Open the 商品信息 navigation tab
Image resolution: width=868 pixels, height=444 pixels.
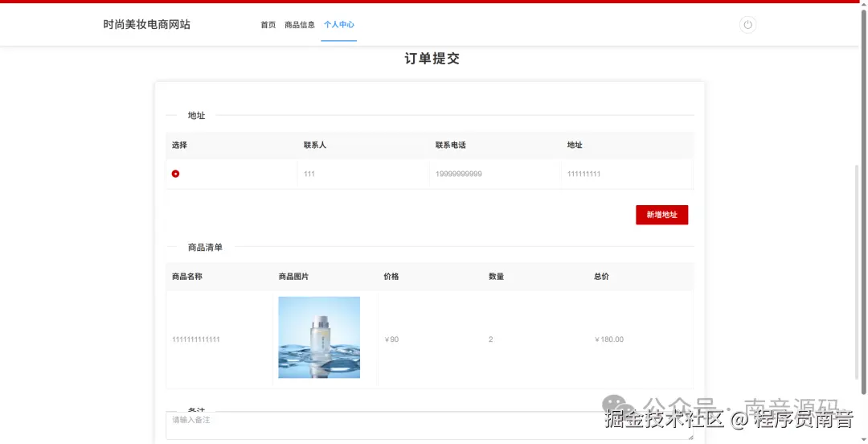(x=300, y=25)
